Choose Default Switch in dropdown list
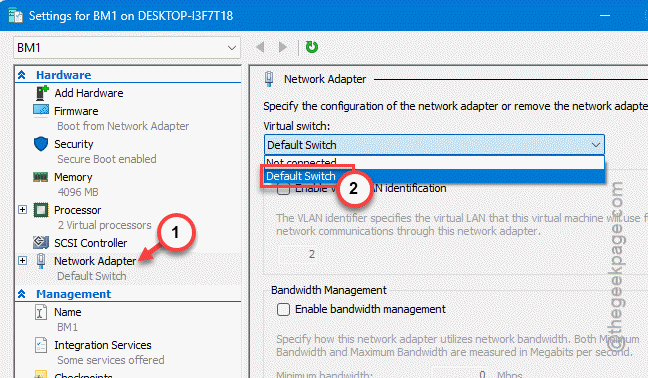This screenshot has width=648, height=378. coord(434,176)
